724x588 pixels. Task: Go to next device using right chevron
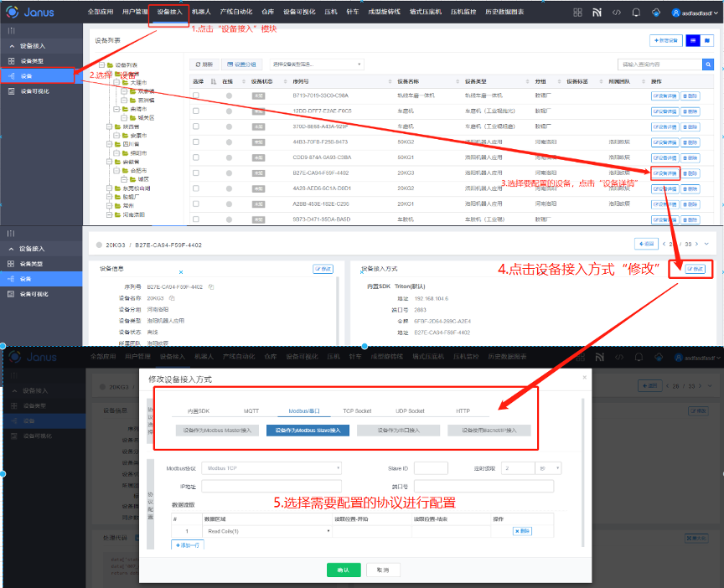[x=696, y=244]
